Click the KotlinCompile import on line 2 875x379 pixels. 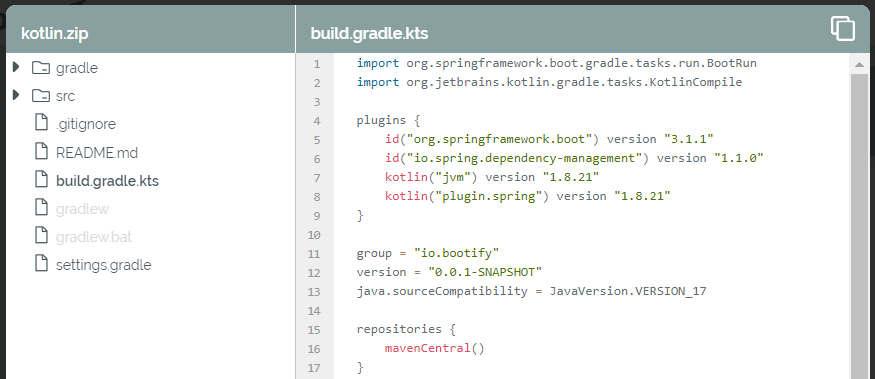[x=549, y=82]
